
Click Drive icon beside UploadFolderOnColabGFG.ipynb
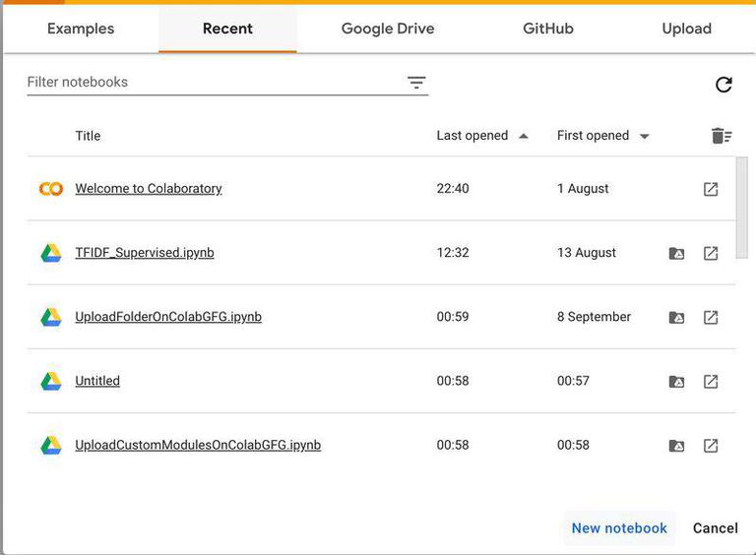tap(51, 317)
